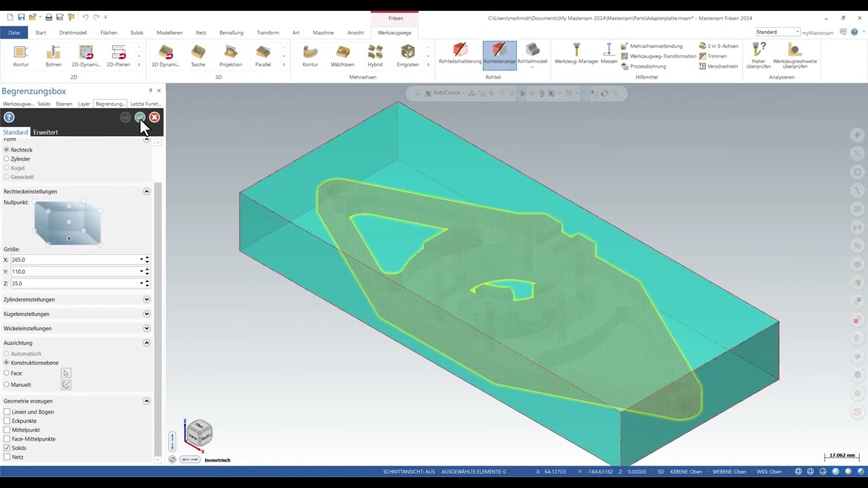868x488 pixels.
Task: Enable Linien und Bögen geometry
Action: pos(7,411)
